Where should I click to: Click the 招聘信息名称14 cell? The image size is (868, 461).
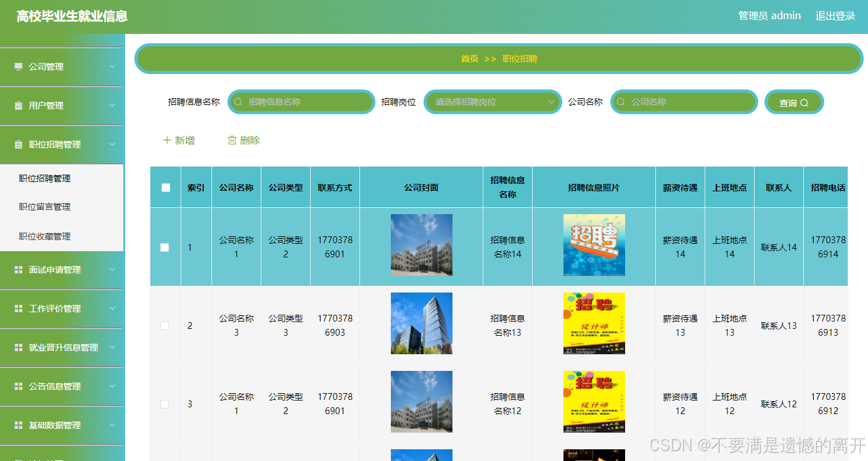click(x=507, y=247)
